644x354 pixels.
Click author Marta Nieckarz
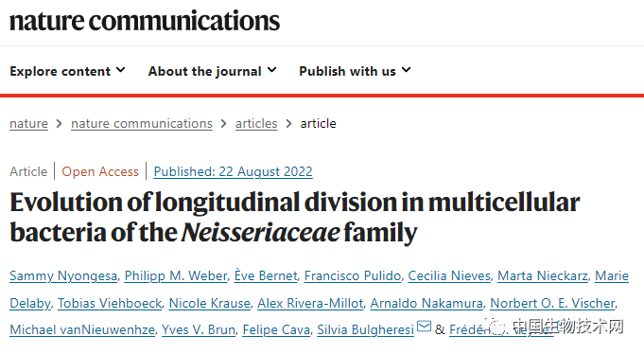pos(543,275)
